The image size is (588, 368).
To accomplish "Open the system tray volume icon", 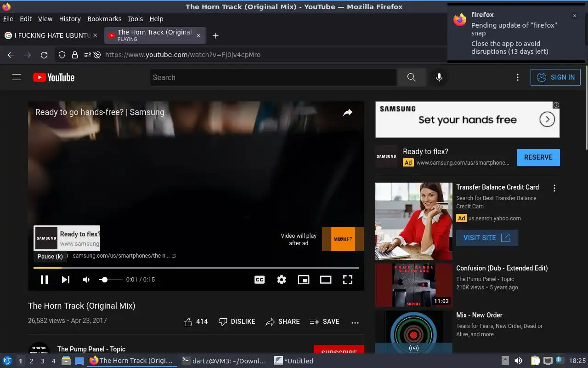I will pyautogui.click(x=518, y=361).
